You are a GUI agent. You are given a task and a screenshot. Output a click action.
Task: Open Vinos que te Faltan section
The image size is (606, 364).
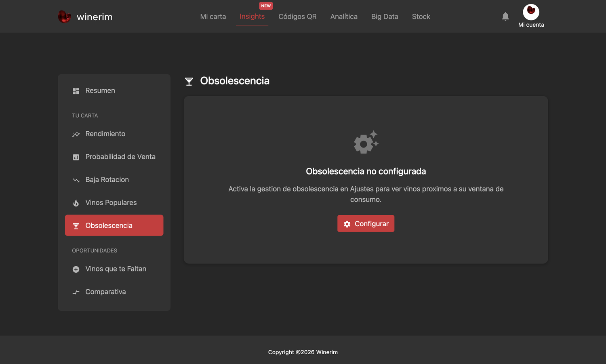pyautogui.click(x=114, y=269)
